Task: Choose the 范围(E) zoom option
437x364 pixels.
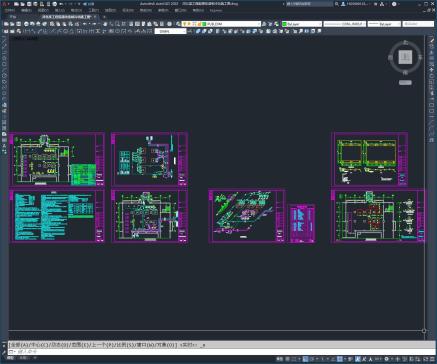Action: point(80,345)
